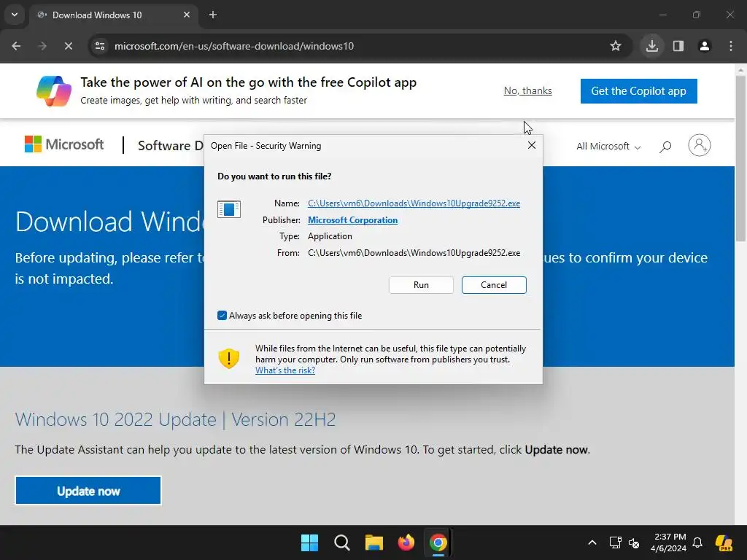The image size is (747, 560).
Task: Focus the microsoft.com address bar URL
Action: 234,46
